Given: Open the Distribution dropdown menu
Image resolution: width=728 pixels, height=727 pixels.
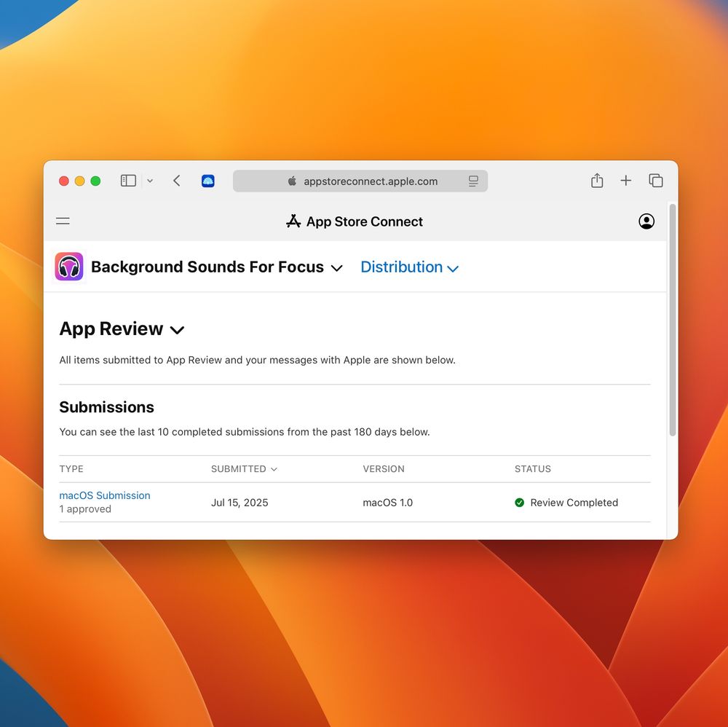Looking at the screenshot, I should 409,267.
